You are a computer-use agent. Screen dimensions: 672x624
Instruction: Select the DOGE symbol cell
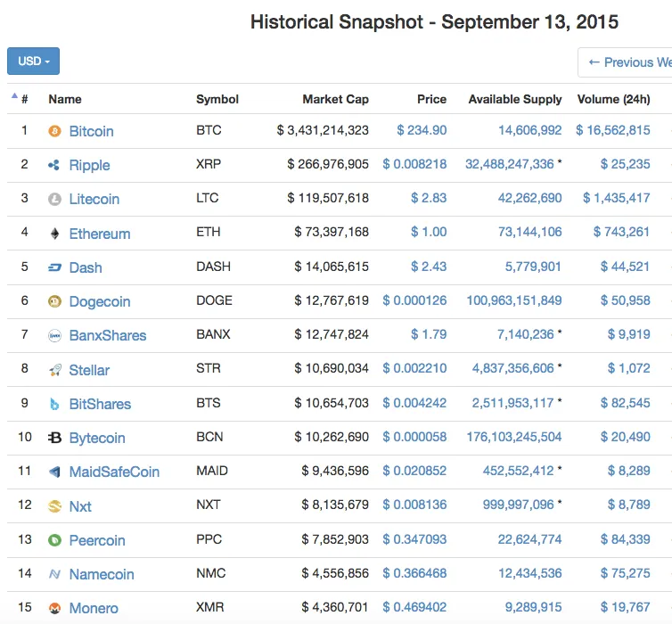pyautogui.click(x=214, y=300)
